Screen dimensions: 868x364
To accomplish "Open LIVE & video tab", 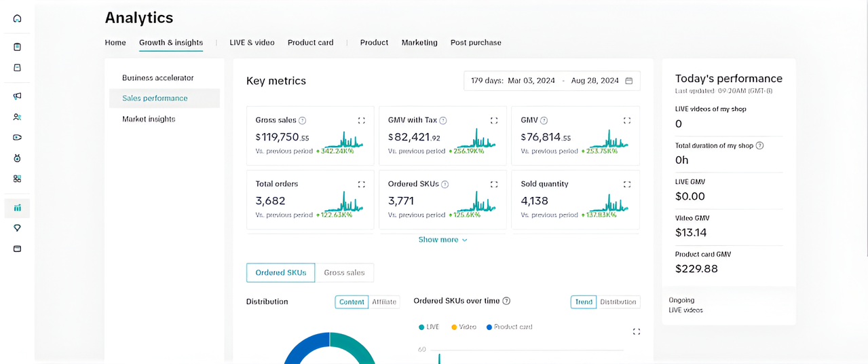I will 252,42.
